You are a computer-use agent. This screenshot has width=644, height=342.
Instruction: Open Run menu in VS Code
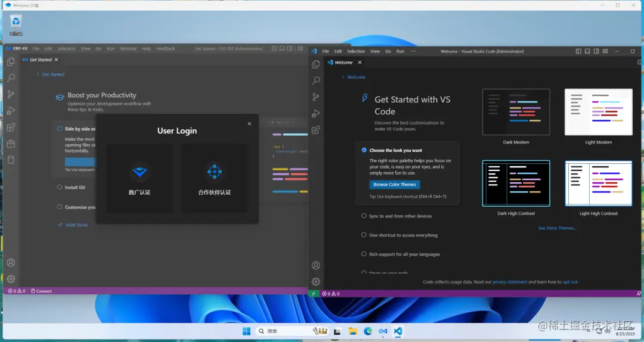coord(400,51)
